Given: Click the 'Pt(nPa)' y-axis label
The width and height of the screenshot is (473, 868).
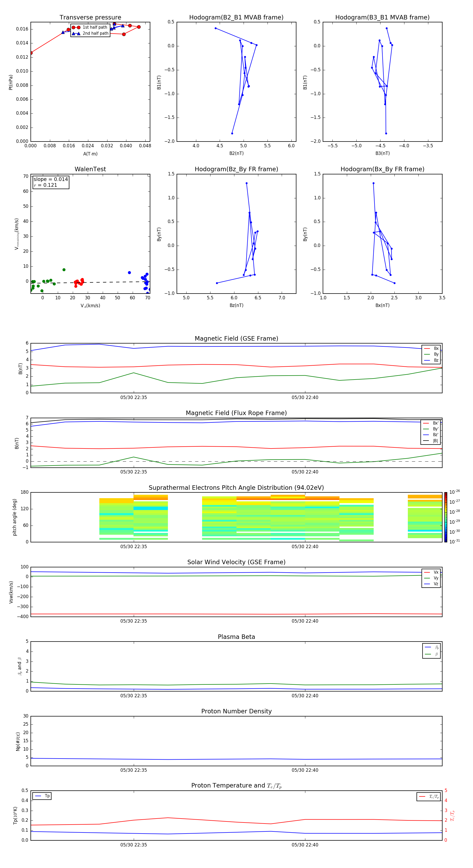Looking at the screenshot, I should (11, 82).
